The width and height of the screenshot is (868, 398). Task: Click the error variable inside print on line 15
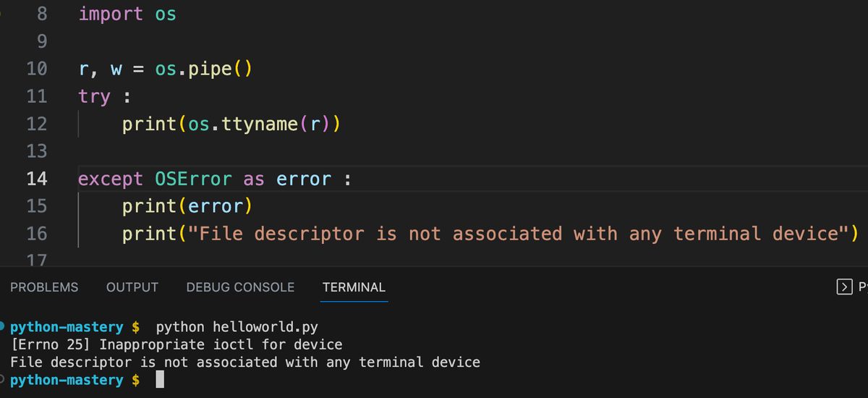pos(215,206)
